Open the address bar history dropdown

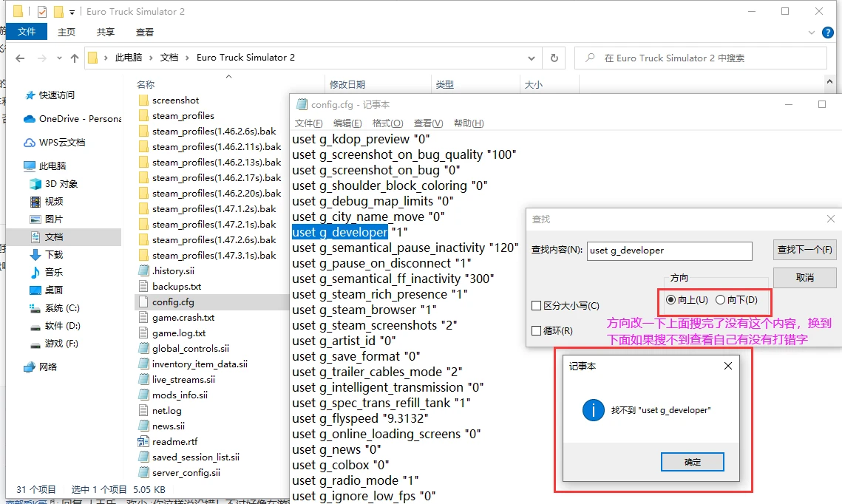tap(531, 58)
